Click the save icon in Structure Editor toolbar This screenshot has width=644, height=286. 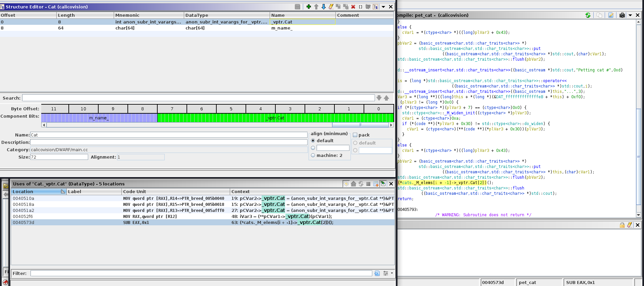298,7
